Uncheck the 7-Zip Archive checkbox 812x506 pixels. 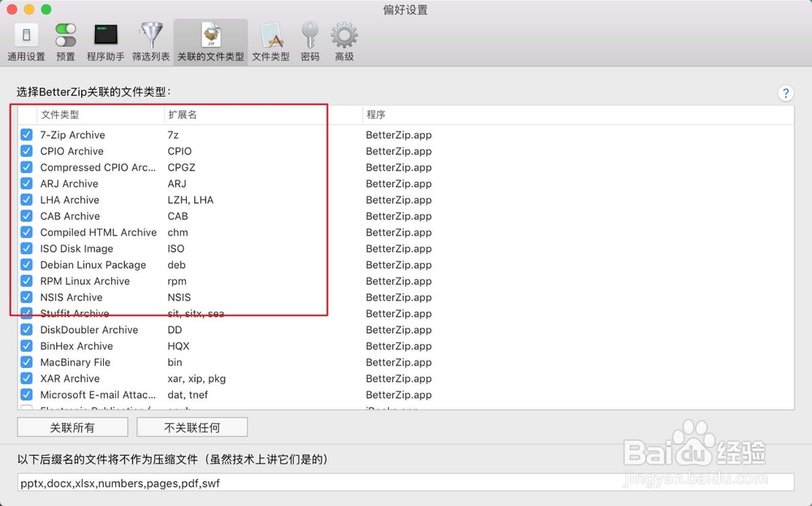click(27, 135)
